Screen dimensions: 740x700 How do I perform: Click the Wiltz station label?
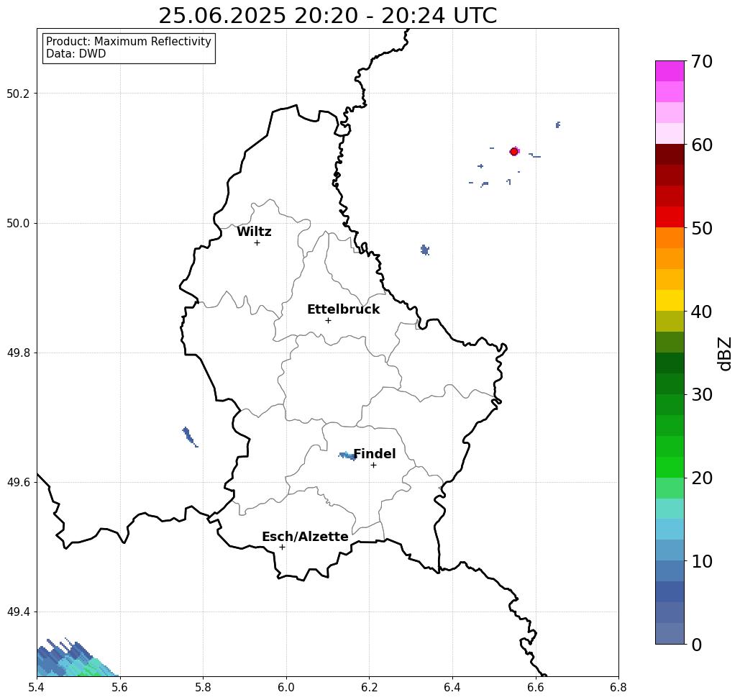click(x=254, y=232)
